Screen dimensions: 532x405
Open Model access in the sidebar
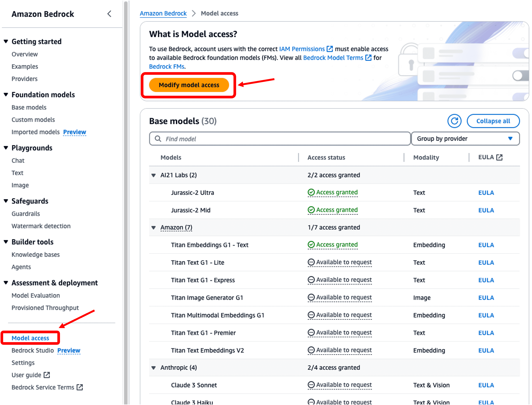click(x=30, y=338)
